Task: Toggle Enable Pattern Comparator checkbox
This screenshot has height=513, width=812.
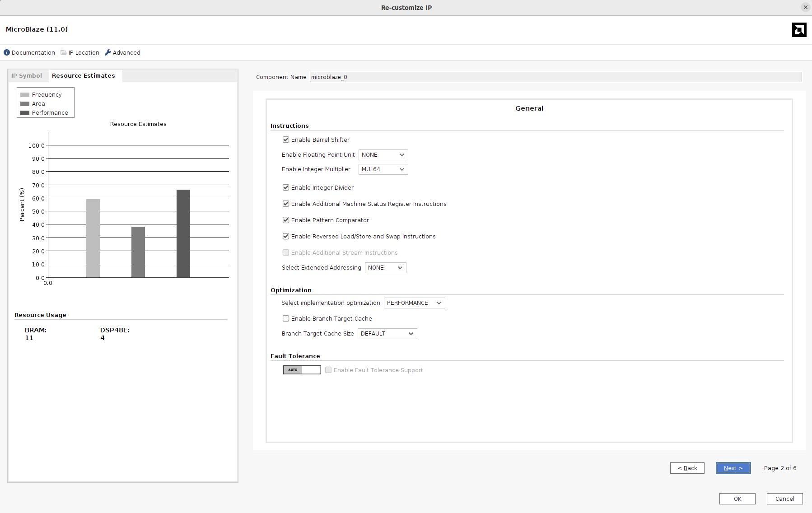Action: pyautogui.click(x=286, y=220)
